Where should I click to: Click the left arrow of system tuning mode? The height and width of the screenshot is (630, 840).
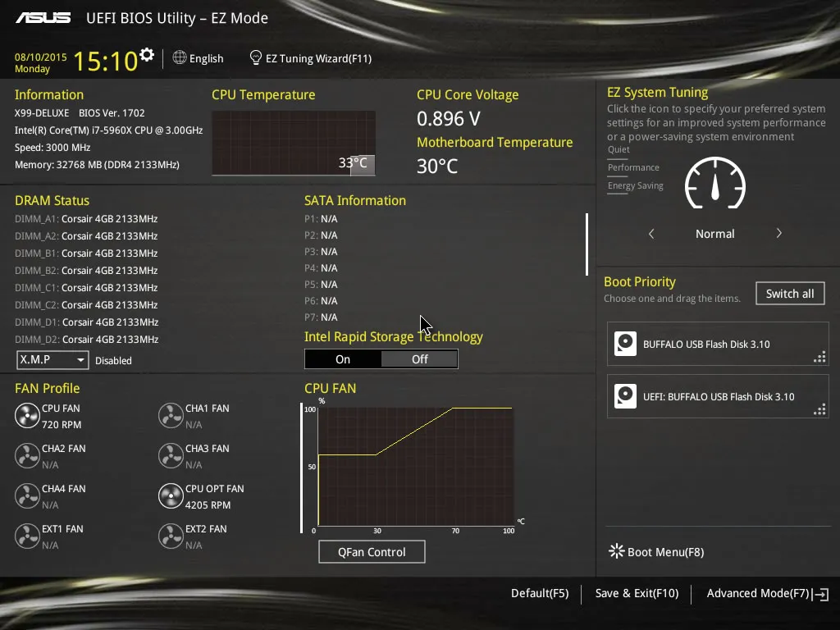(x=651, y=234)
